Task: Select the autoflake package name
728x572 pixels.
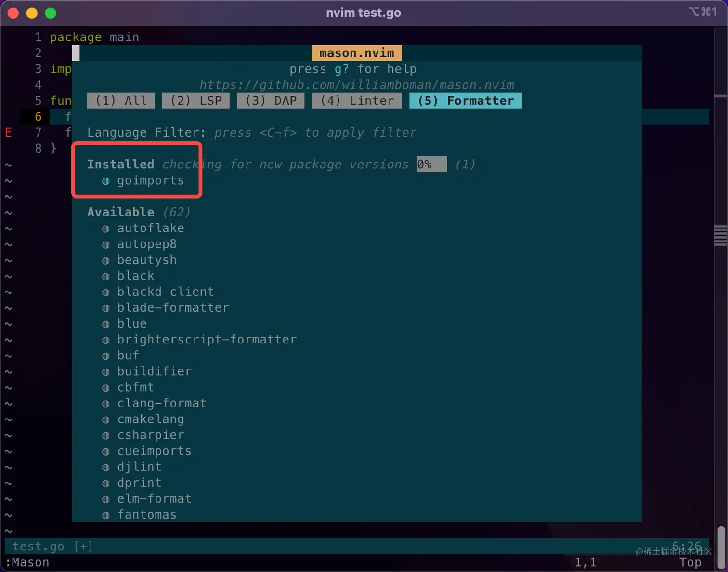Action: (151, 228)
